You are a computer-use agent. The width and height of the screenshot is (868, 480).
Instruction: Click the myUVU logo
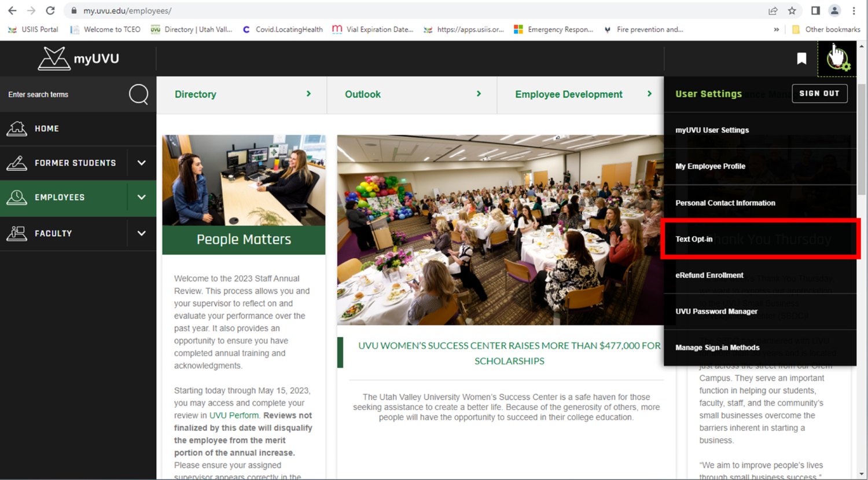tap(78, 58)
